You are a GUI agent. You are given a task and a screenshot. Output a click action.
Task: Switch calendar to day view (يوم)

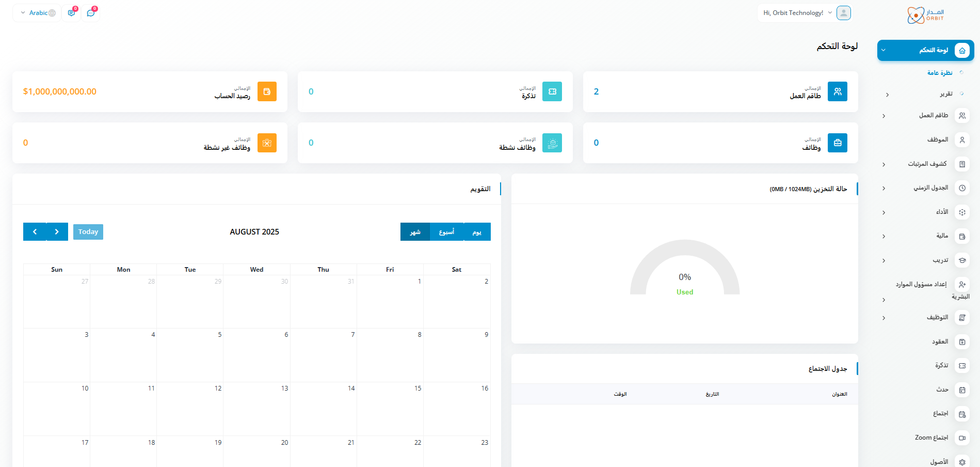click(x=477, y=232)
